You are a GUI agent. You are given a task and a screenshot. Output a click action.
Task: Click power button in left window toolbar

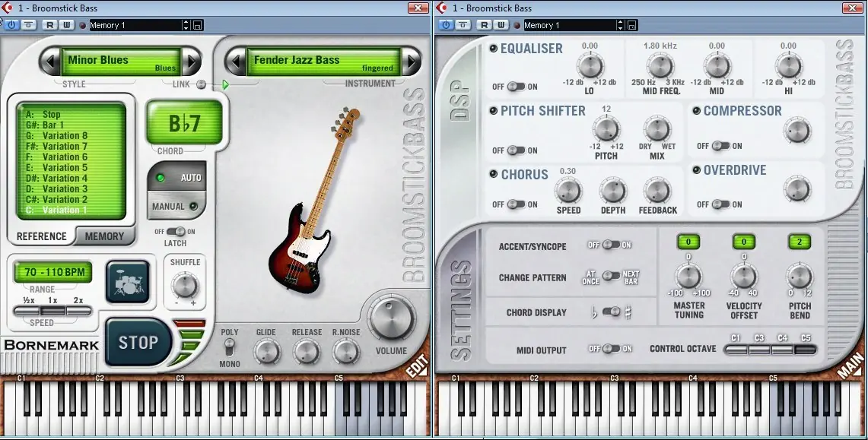point(11,25)
